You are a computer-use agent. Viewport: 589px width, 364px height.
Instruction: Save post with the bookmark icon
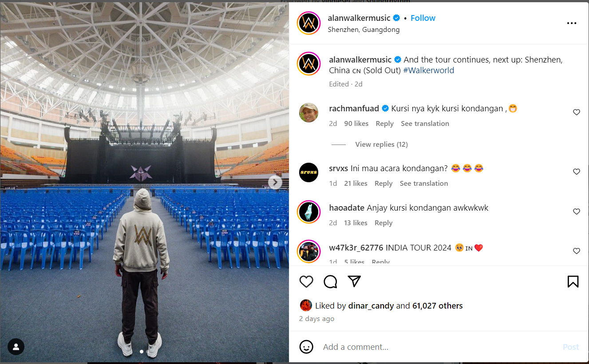click(573, 282)
